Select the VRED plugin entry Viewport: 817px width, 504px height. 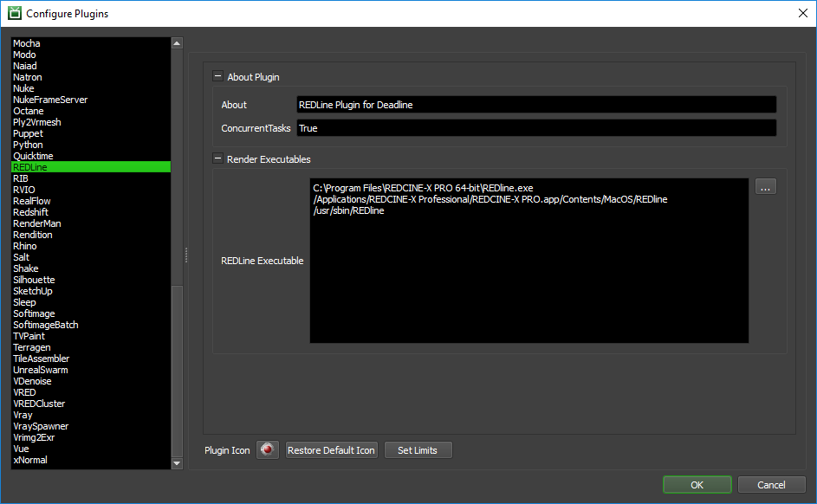pos(91,392)
